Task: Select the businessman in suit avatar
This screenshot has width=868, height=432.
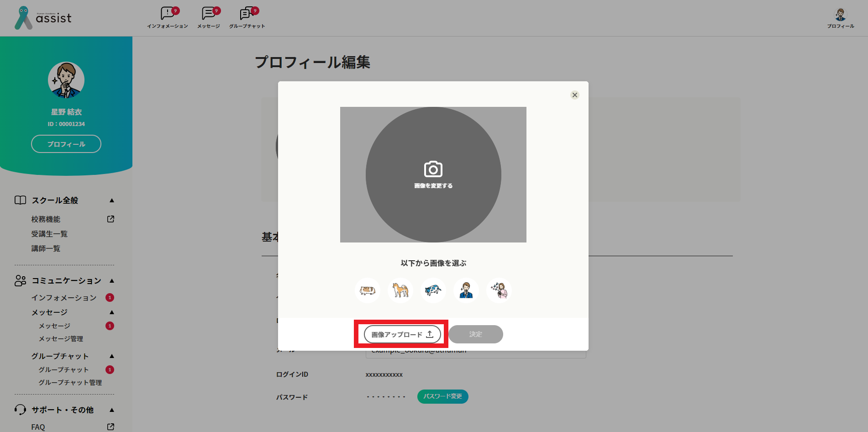Action: tap(466, 290)
